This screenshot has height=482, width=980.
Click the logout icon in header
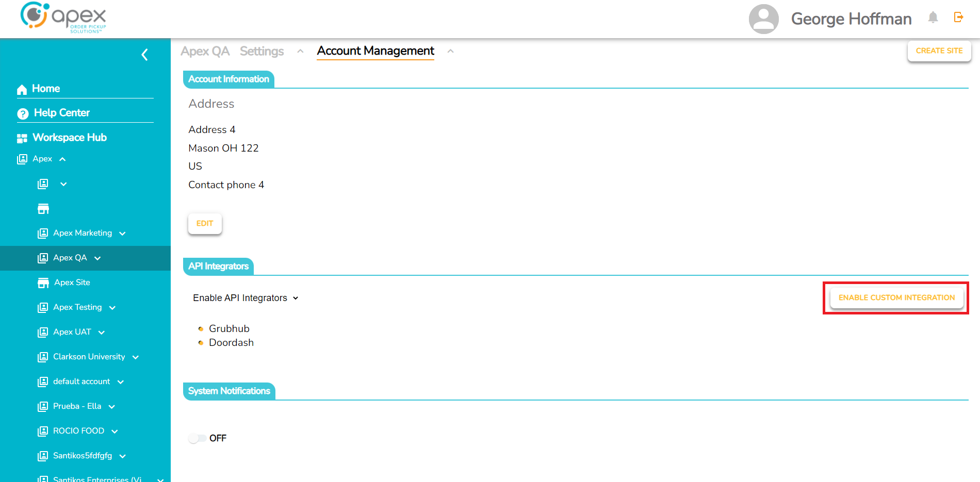click(958, 18)
